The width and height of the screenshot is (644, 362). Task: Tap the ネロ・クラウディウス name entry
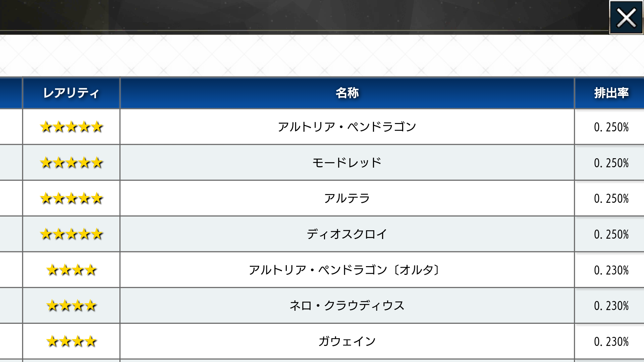347,306
